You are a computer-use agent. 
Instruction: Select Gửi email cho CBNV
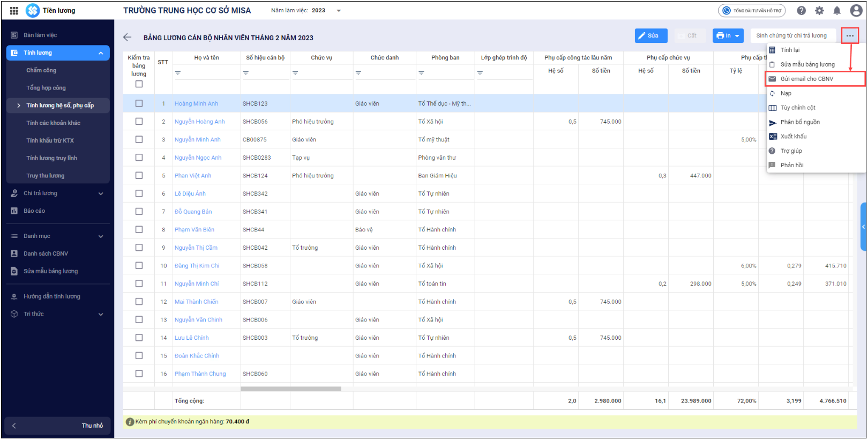(816, 79)
